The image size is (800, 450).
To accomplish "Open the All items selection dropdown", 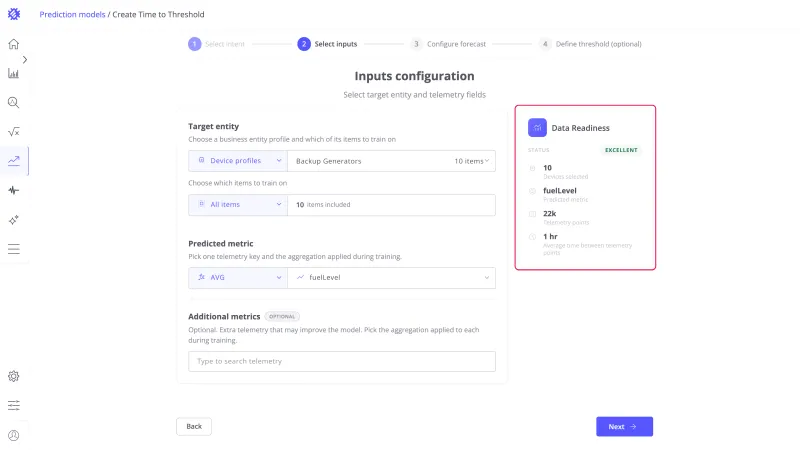I will pos(238,205).
